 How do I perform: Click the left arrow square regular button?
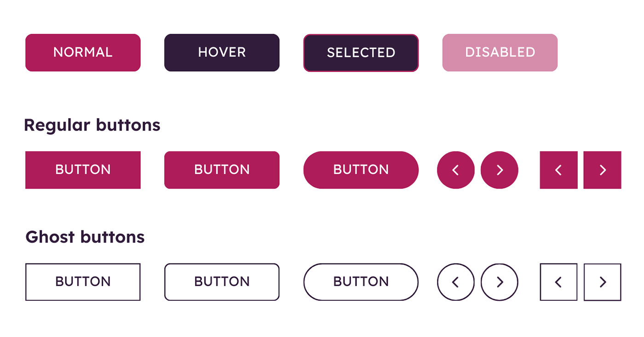point(558,170)
